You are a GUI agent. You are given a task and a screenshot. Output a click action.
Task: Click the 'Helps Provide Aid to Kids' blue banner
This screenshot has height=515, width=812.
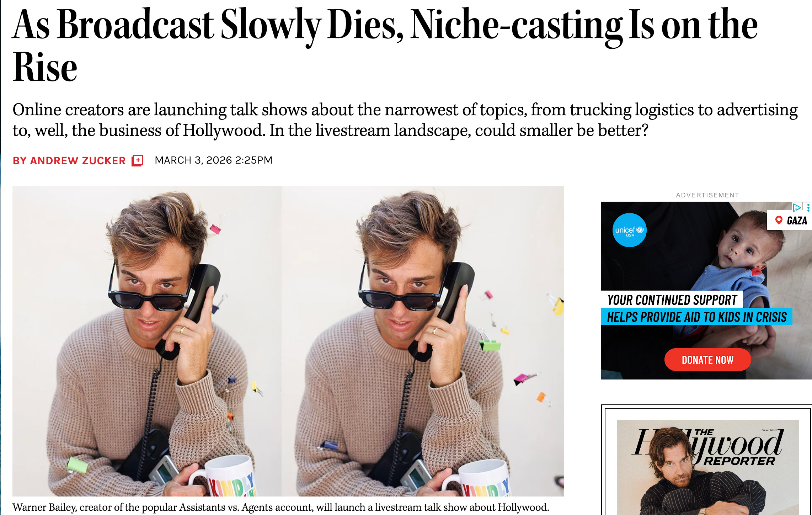pyautogui.click(x=697, y=317)
